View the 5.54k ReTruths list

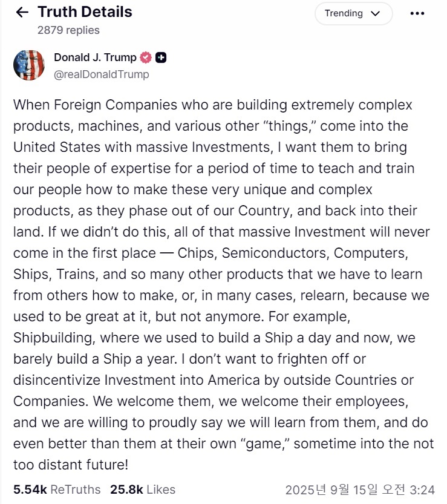(57, 489)
